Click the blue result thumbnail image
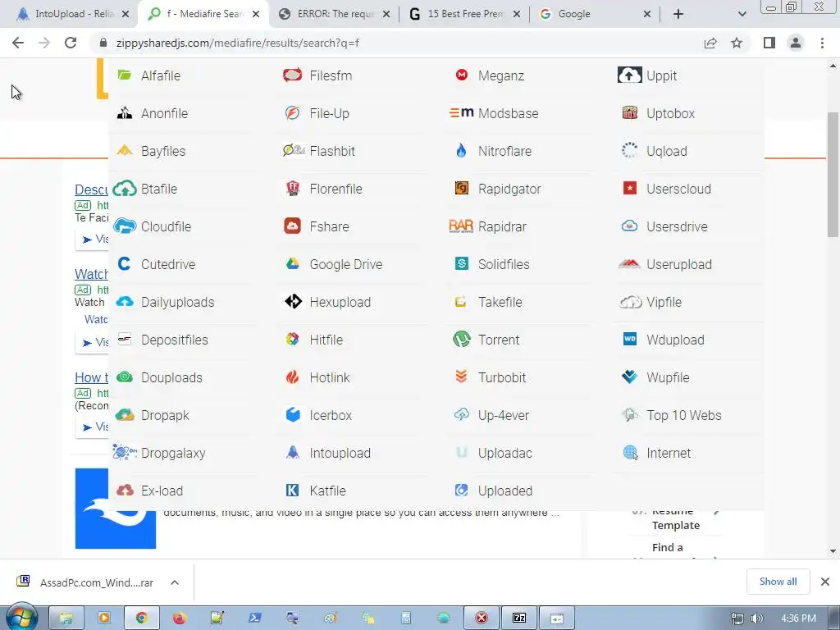This screenshot has width=840, height=630. pos(115,509)
